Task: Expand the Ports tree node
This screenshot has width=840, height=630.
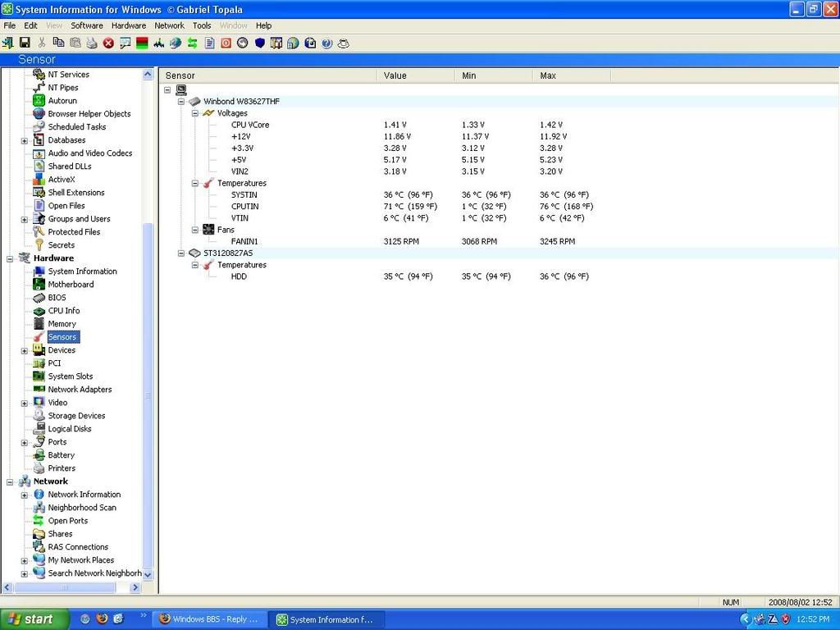Action: coord(24,442)
